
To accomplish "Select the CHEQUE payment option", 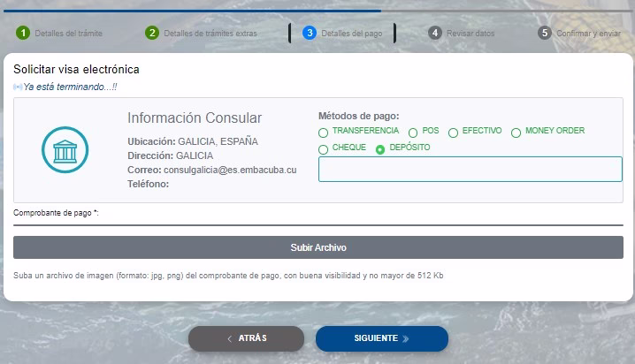I will coord(323,149).
